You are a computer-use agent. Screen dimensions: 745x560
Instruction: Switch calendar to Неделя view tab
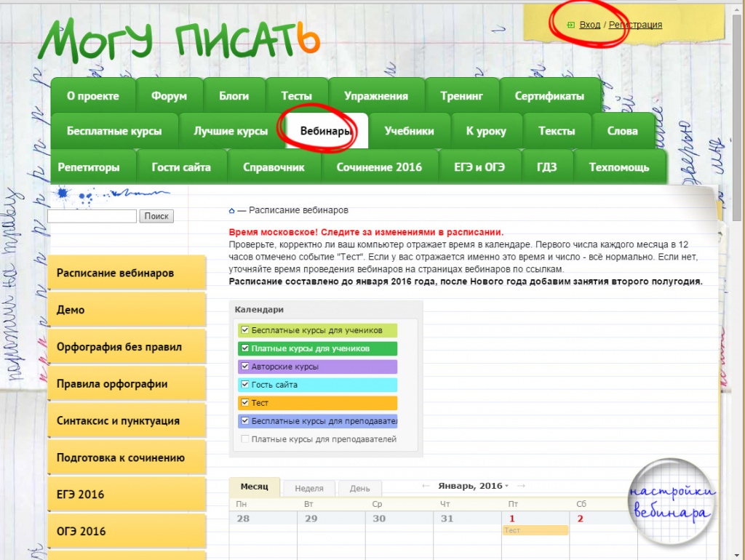[309, 489]
